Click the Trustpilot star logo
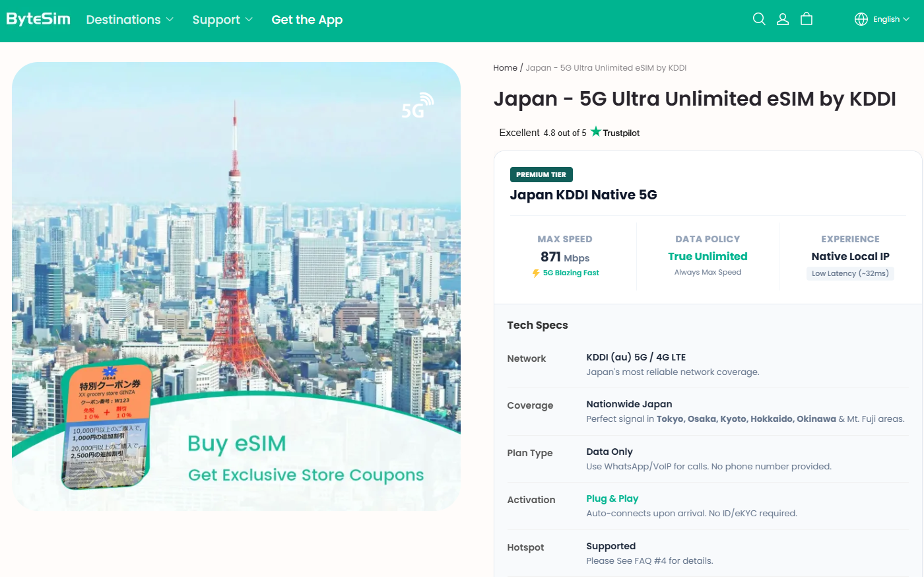The image size is (924, 577). click(x=596, y=131)
